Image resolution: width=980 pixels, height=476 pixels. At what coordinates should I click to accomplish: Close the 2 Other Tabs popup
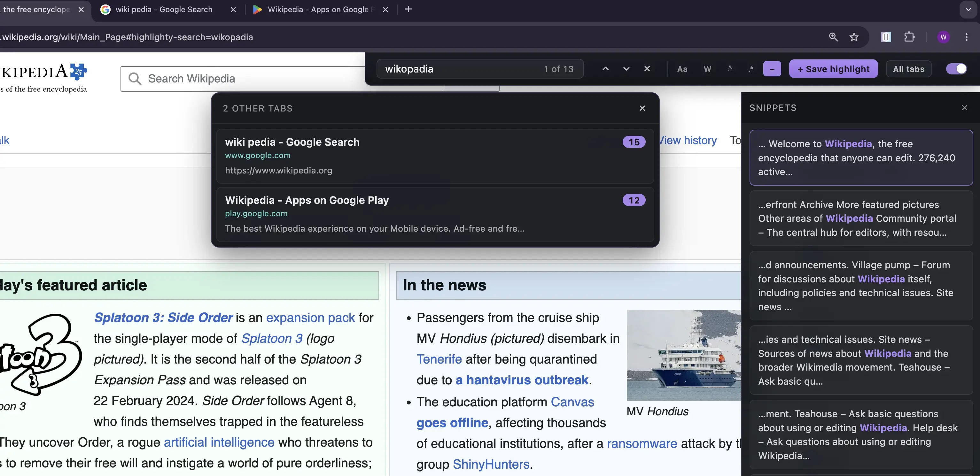tap(642, 108)
